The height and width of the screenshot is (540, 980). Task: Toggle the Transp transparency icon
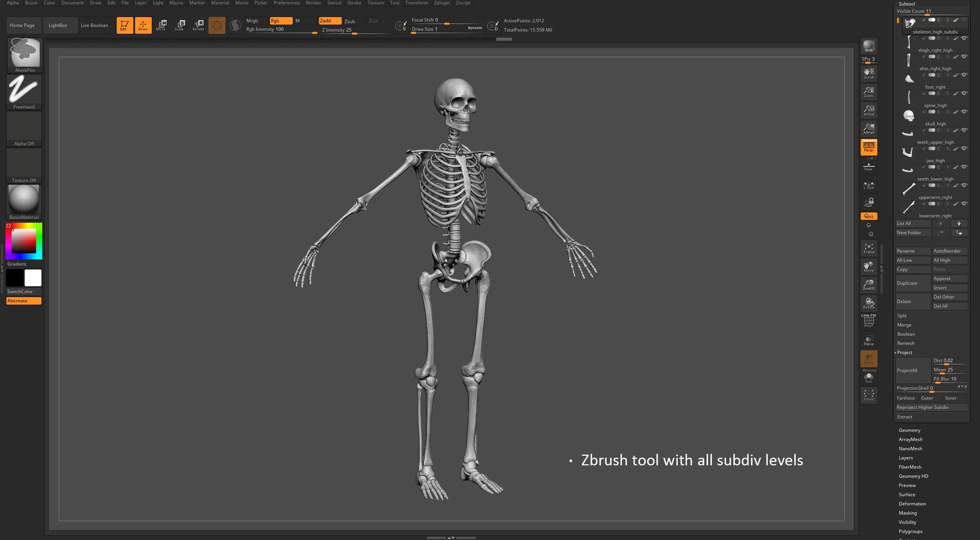pos(869,340)
